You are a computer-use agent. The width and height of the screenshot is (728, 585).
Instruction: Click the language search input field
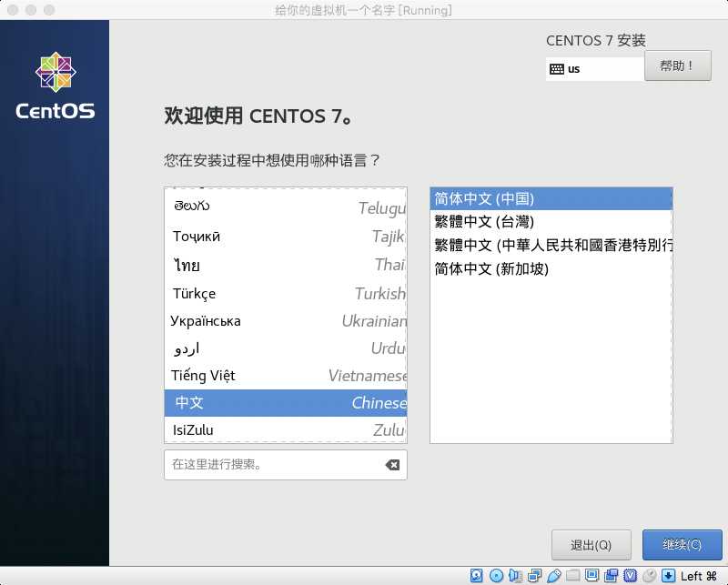point(286,465)
